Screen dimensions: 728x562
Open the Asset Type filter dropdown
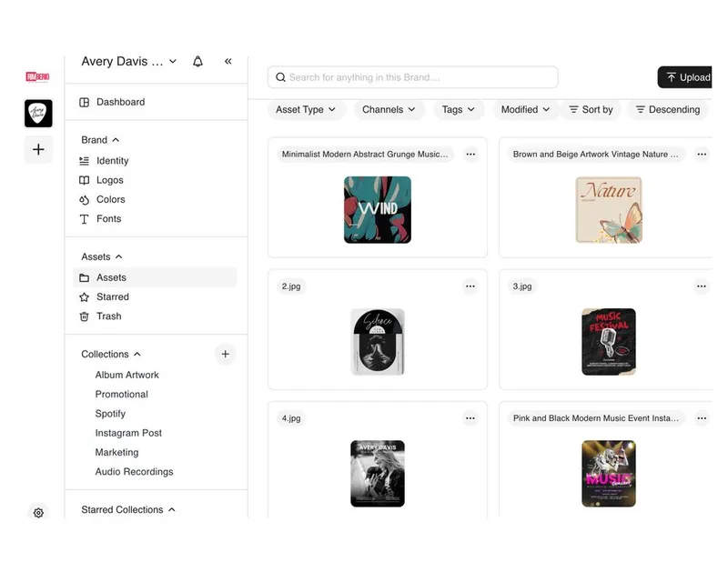(306, 109)
